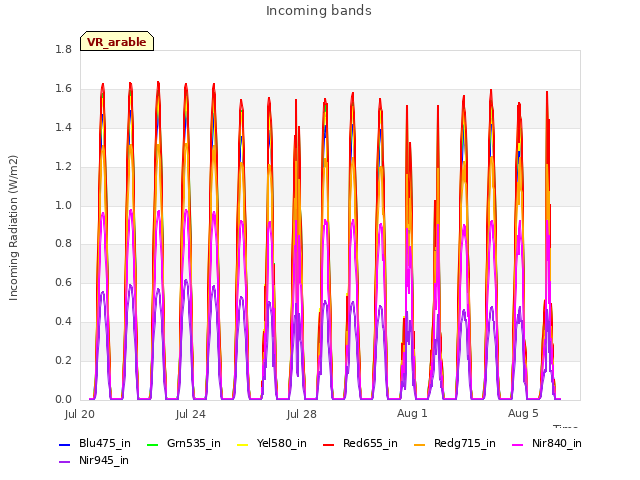Select the Red655_in legend label

click(x=370, y=444)
